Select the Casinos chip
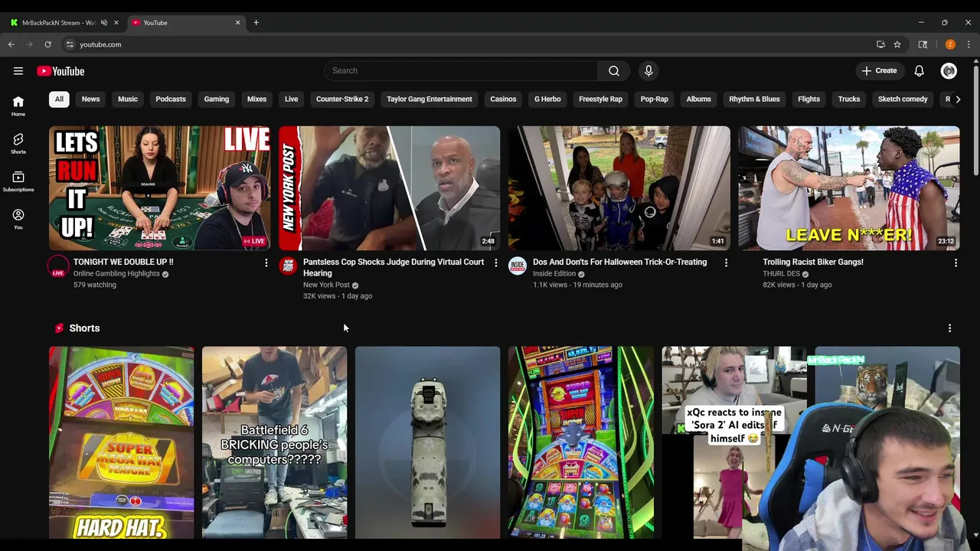 pyautogui.click(x=503, y=99)
